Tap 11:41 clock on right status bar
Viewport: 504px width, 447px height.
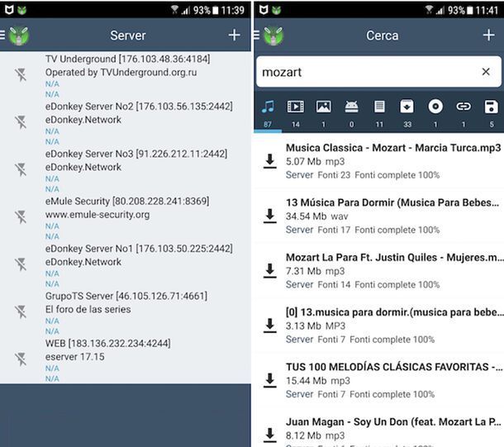[x=487, y=10]
